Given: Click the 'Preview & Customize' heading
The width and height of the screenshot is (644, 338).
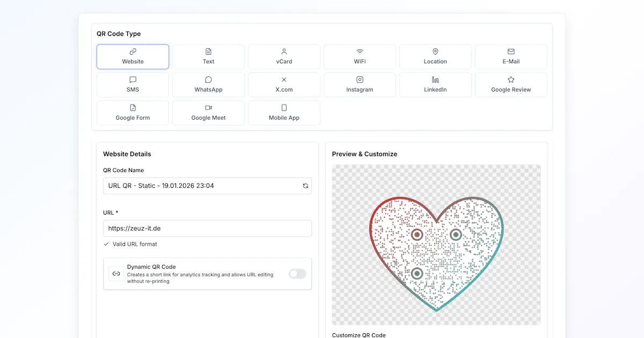Looking at the screenshot, I should pyautogui.click(x=364, y=154).
